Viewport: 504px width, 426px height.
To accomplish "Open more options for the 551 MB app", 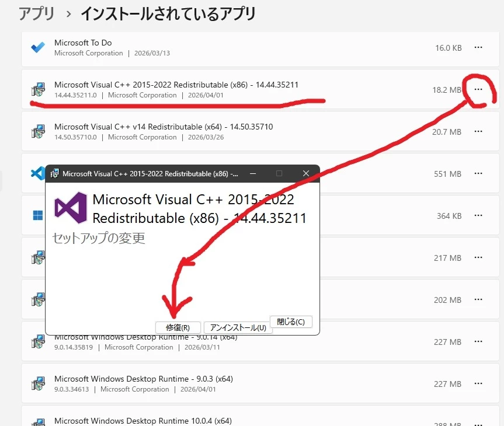I will [x=478, y=173].
